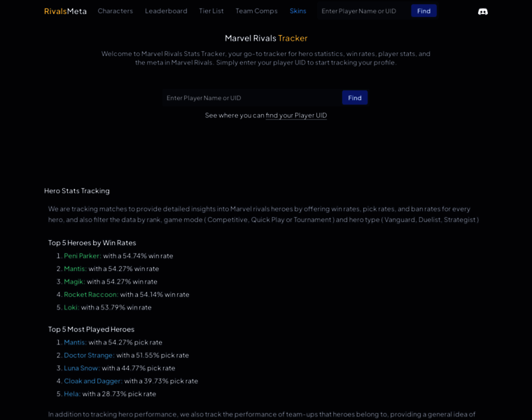
Task: Click the 'Marvel Rivals Tracker' title
Action: (x=266, y=38)
